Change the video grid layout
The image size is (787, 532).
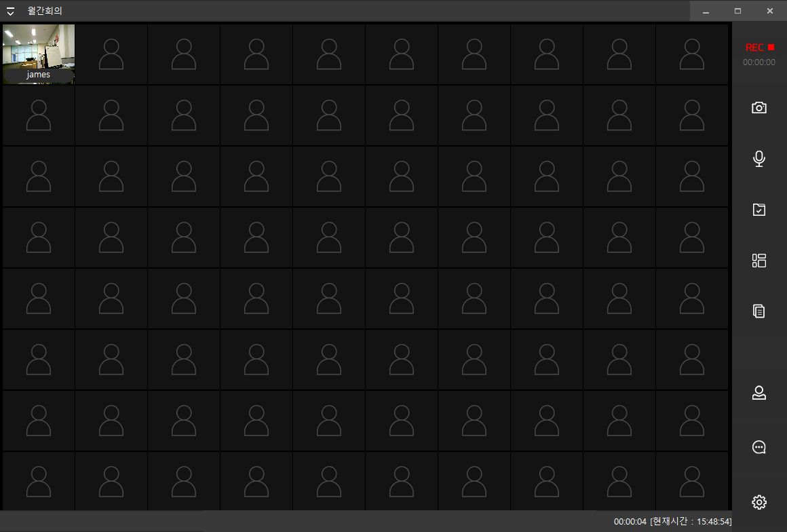coord(759,261)
